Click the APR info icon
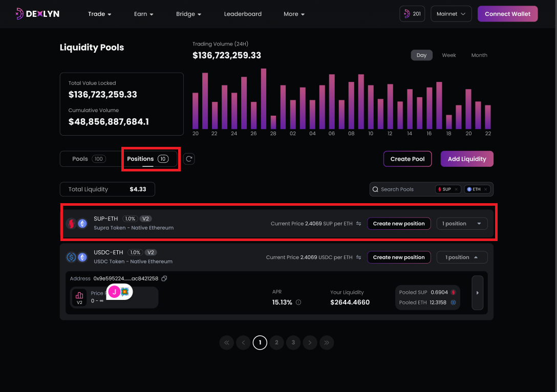 tap(298, 302)
